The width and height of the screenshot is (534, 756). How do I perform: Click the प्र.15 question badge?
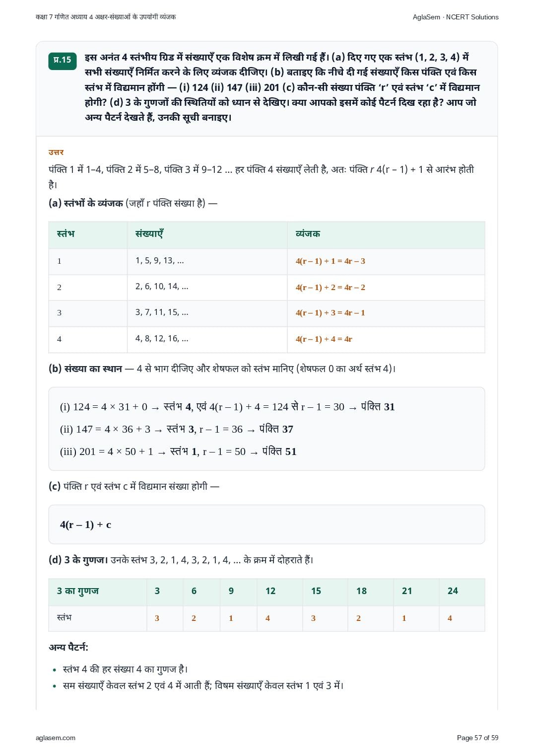coord(63,60)
